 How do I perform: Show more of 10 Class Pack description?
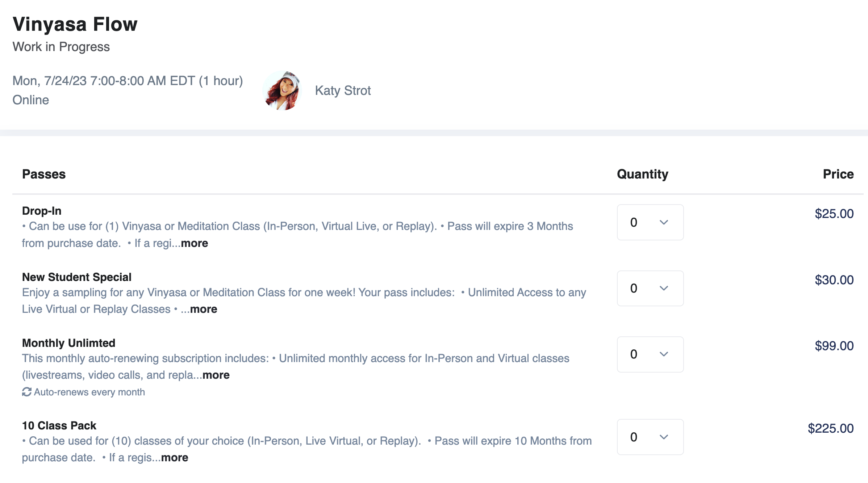[175, 458]
